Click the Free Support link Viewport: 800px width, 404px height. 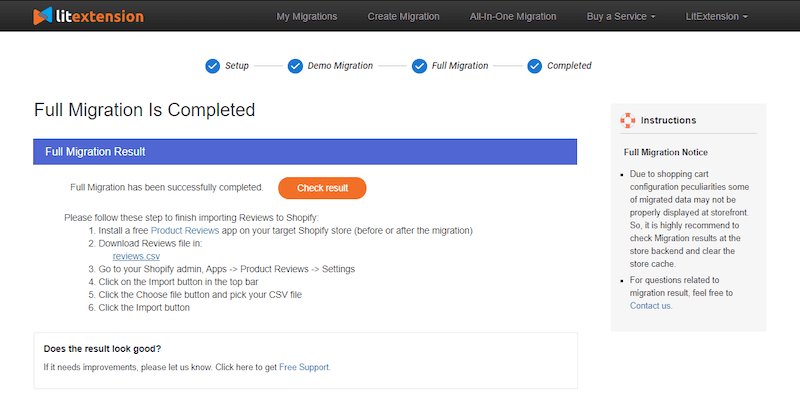point(305,367)
